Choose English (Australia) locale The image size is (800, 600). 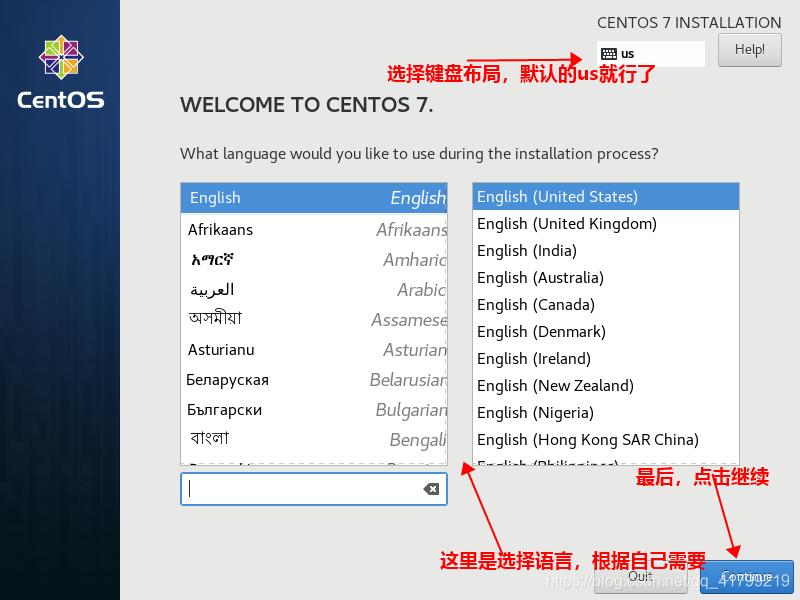point(606,278)
